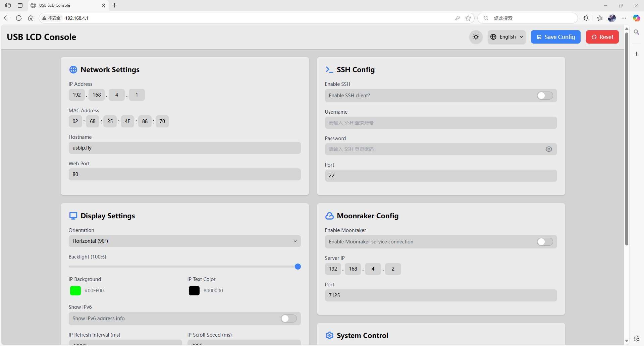
Task: Expand the Orientation dropdown
Action: pyautogui.click(x=184, y=241)
